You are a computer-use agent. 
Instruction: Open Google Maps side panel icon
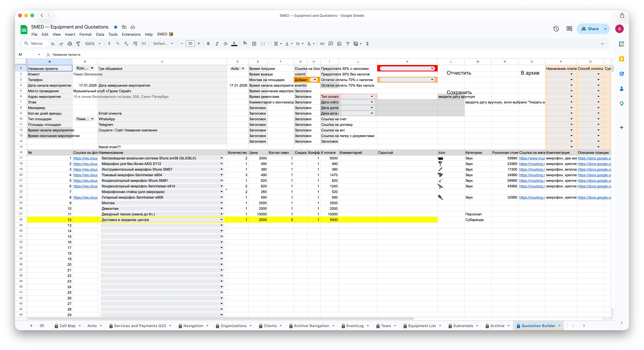[x=621, y=104]
